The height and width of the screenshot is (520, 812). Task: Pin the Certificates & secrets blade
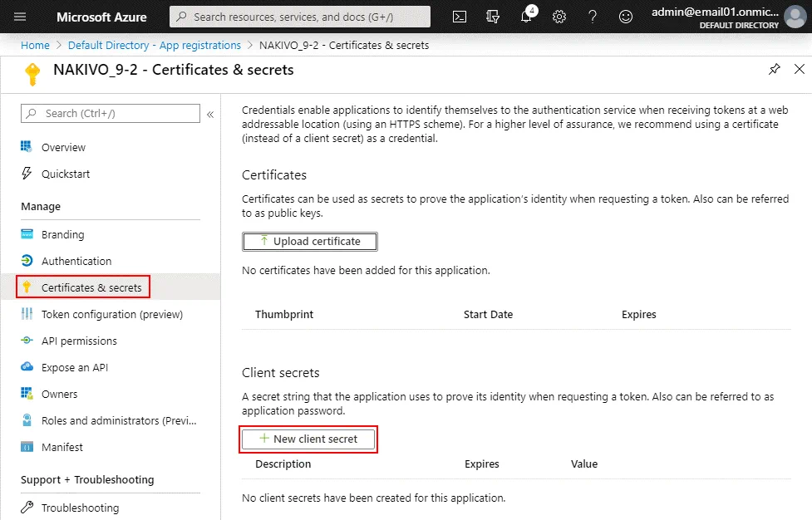775,70
